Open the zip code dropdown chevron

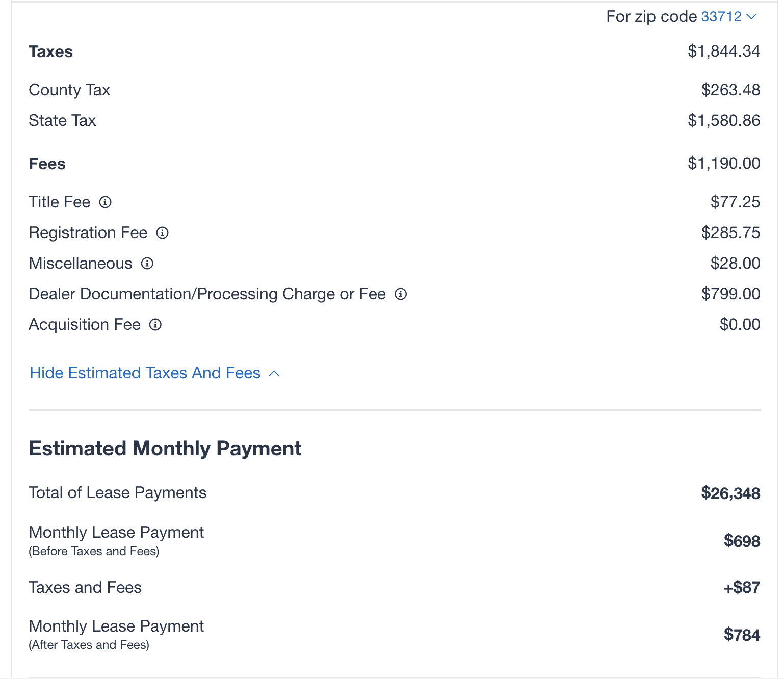coord(751,17)
